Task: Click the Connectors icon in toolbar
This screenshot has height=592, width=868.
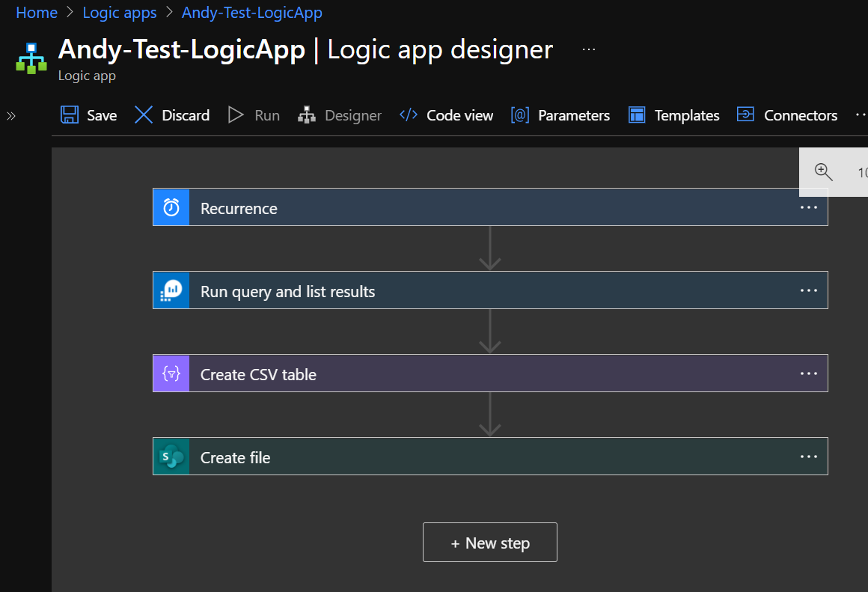Action: [x=745, y=115]
